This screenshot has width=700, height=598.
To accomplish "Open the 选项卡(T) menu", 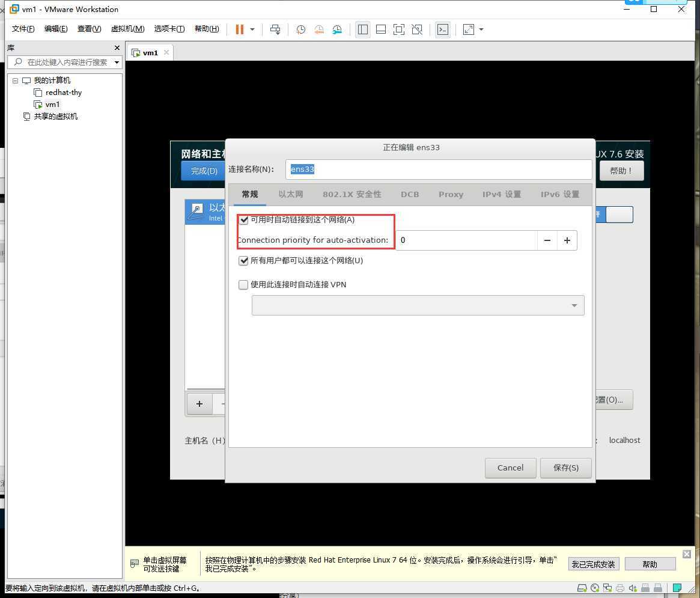I will pyautogui.click(x=169, y=29).
